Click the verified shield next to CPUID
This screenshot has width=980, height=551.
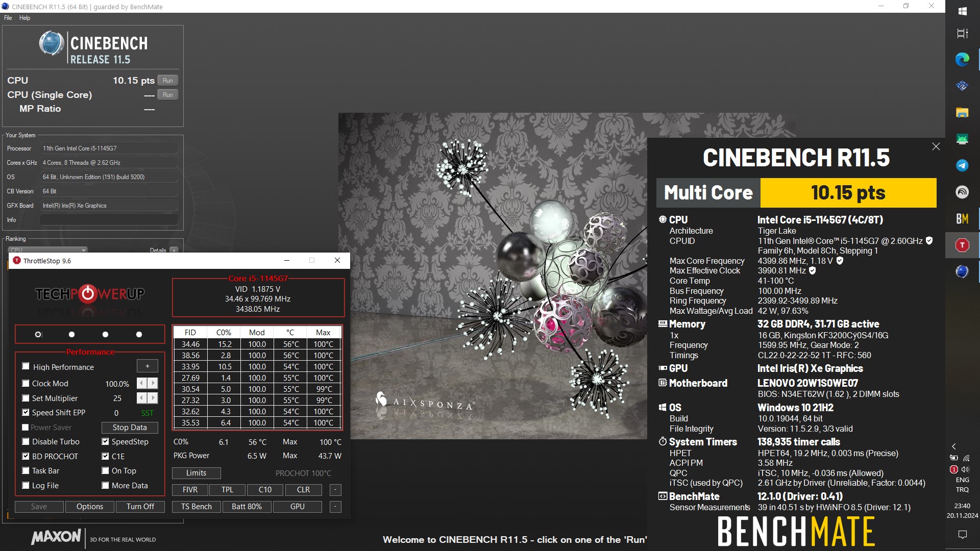point(929,240)
